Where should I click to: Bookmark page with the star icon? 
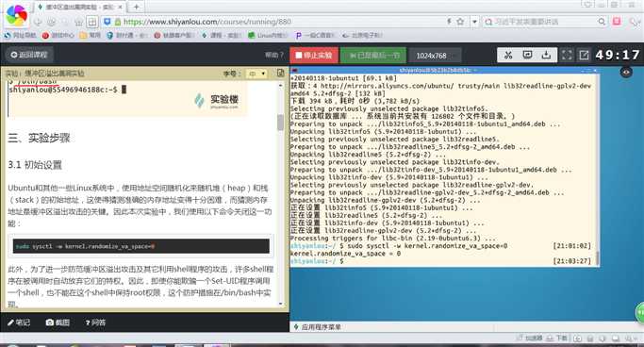coord(460,22)
